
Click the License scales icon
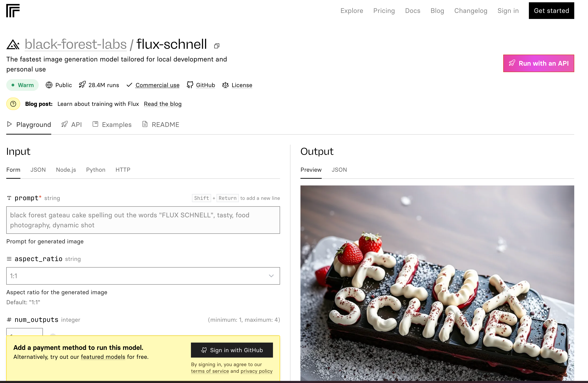pos(225,85)
